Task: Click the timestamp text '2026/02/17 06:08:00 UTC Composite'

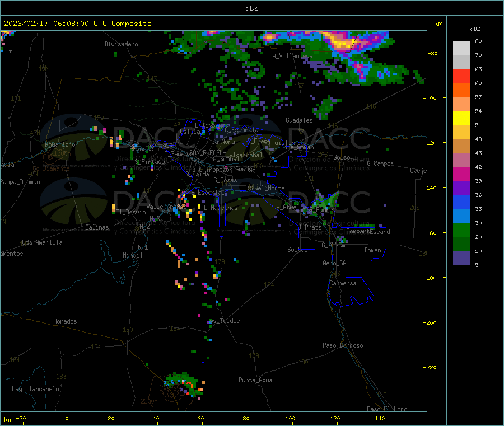Action: [x=77, y=24]
